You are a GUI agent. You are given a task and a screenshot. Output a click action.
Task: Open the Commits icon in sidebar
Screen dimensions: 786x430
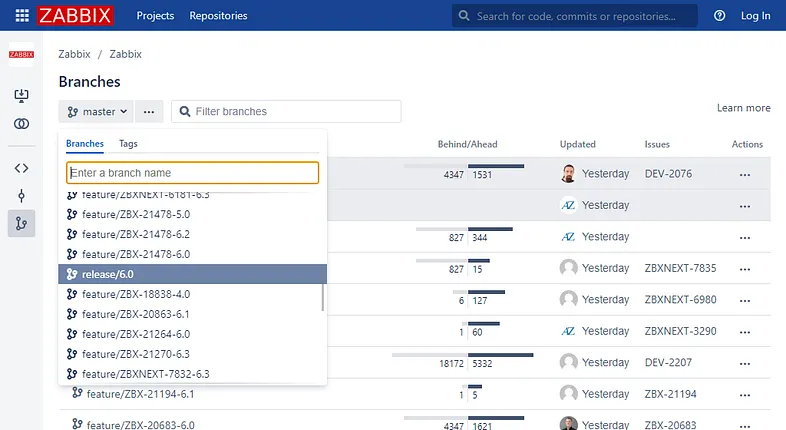click(x=22, y=195)
